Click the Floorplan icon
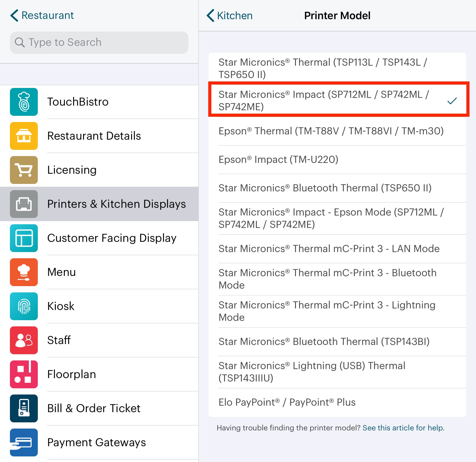The height and width of the screenshot is (462, 476). click(24, 374)
